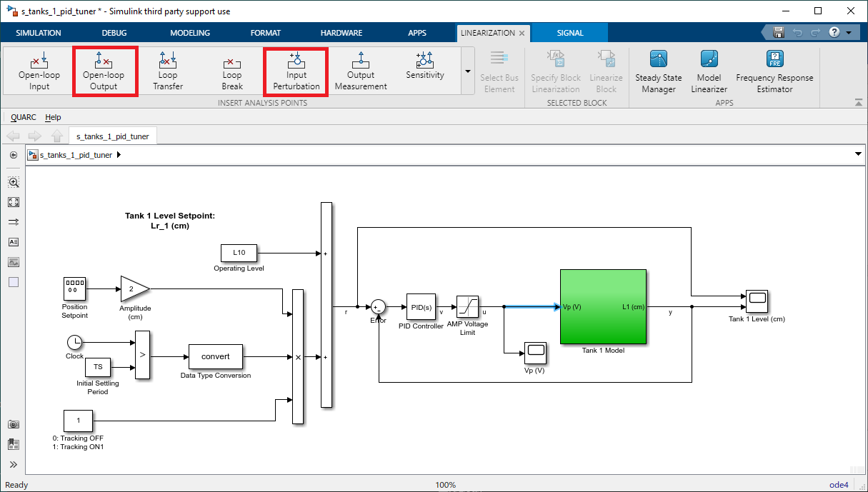Collapse the toolstrip ribbon
Screen dimensions: 868x492
(858, 104)
